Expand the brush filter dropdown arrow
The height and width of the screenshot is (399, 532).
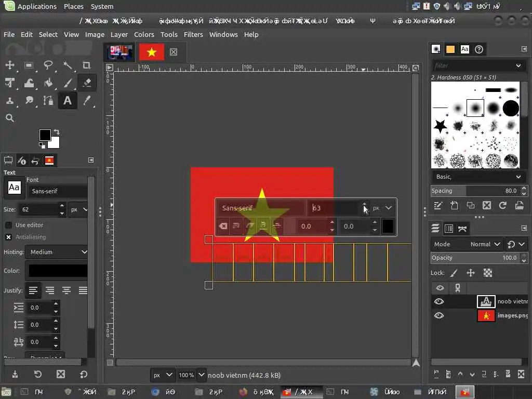point(518,65)
